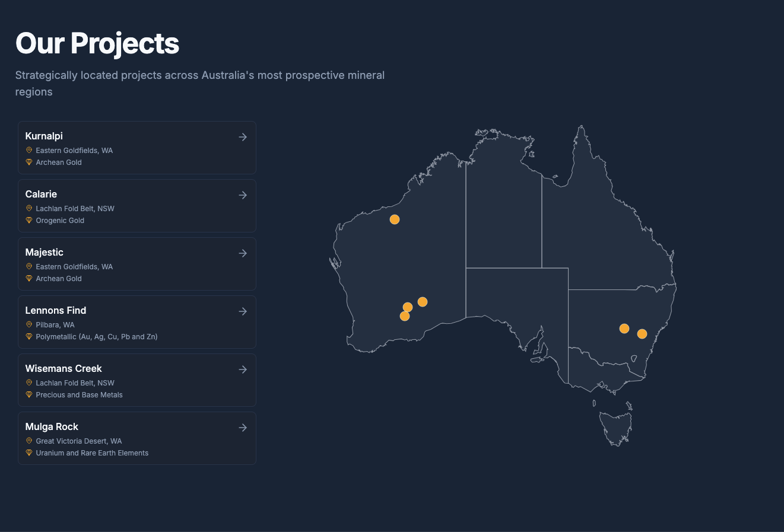Click the lowest orange marker in the Western Australia cluster

pyautogui.click(x=405, y=316)
